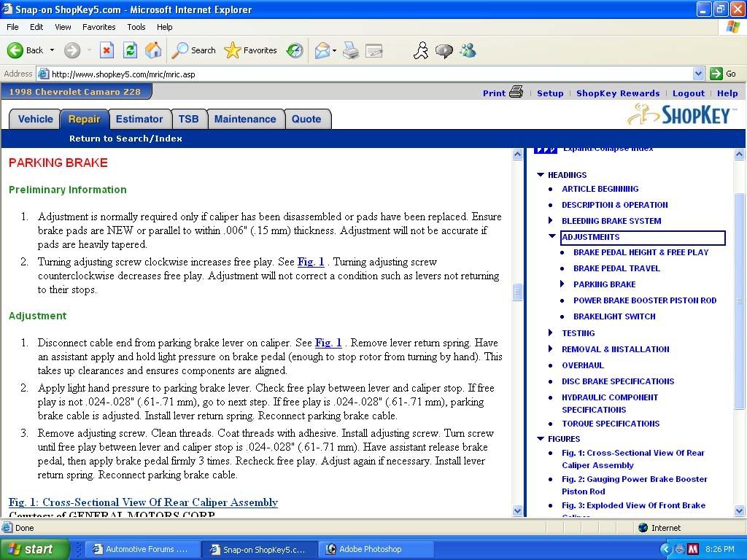
Task: Open the Search magnifier in toolbar
Action: click(x=179, y=50)
